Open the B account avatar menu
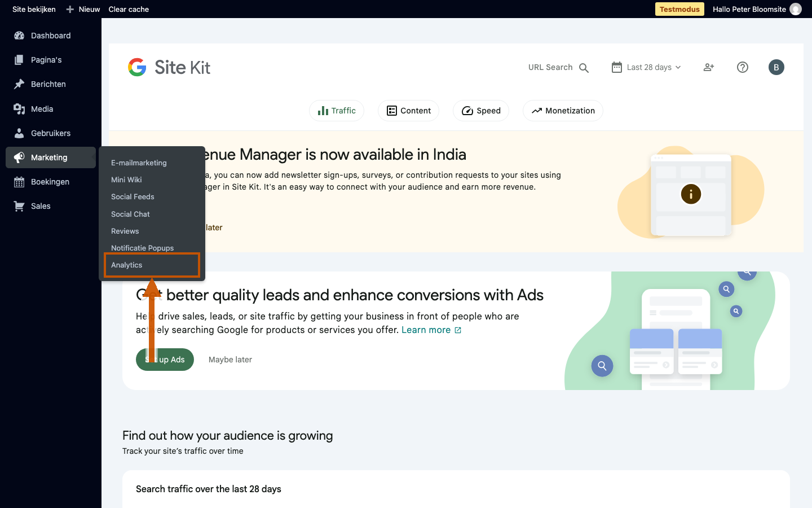 point(776,67)
